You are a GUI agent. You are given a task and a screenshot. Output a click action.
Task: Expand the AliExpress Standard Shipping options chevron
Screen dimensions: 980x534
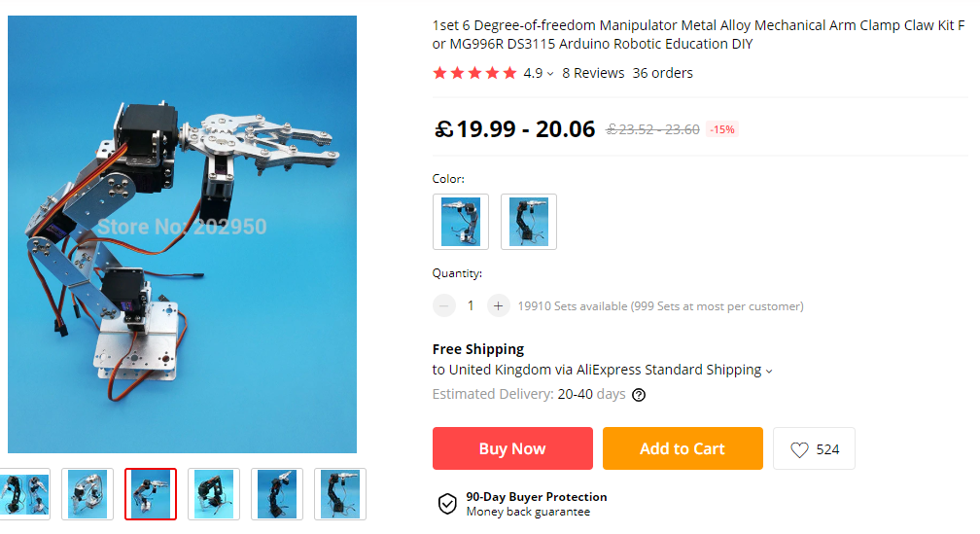[x=769, y=371]
